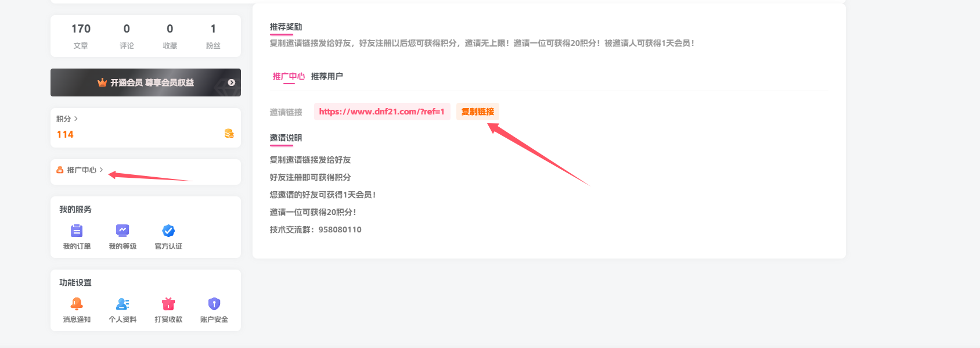The image size is (980, 348).
Task: Open the 官方认证 verification badge icon
Action: tap(168, 231)
